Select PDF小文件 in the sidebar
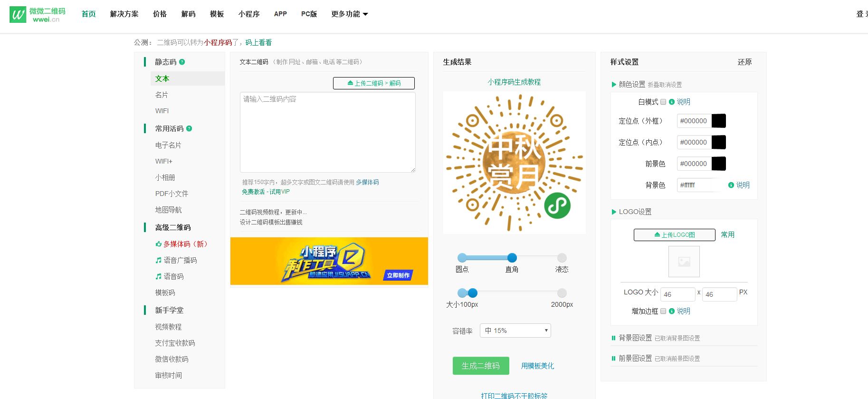 click(x=172, y=194)
